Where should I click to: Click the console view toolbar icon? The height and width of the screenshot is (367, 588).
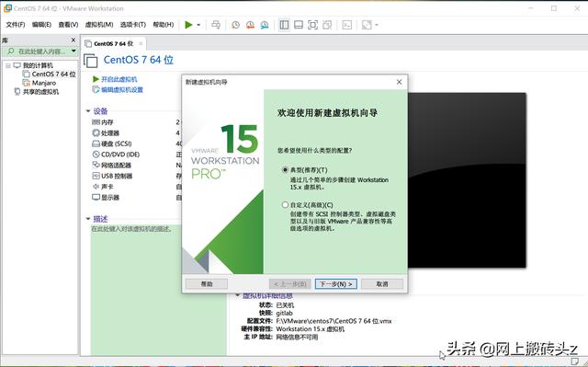(347, 25)
